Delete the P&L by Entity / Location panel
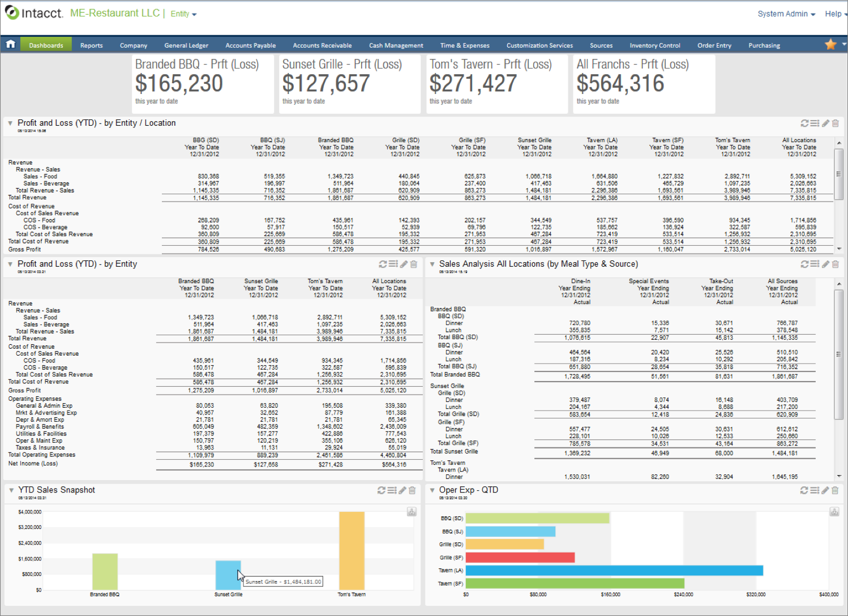This screenshot has height=616, width=848. (x=836, y=123)
